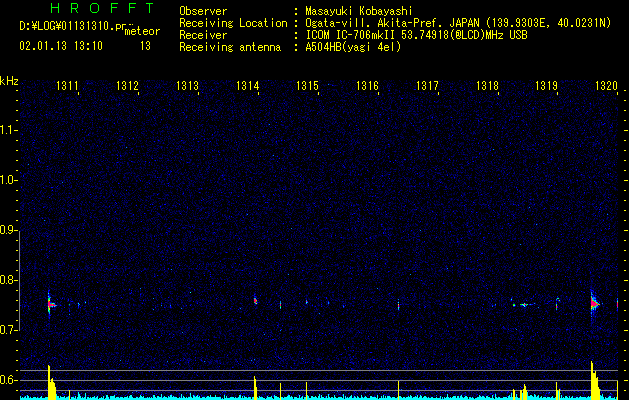Click the 'Receiving antenna' field label

coord(230,47)
